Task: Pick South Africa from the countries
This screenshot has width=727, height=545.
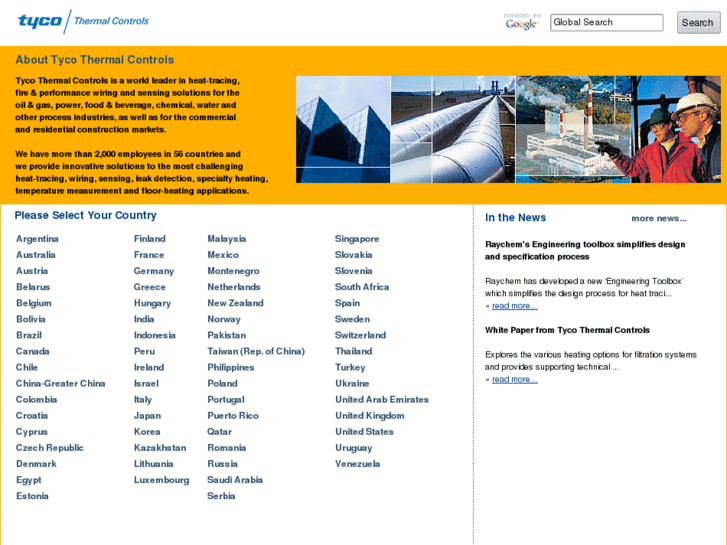Action: tap(362, 287)
